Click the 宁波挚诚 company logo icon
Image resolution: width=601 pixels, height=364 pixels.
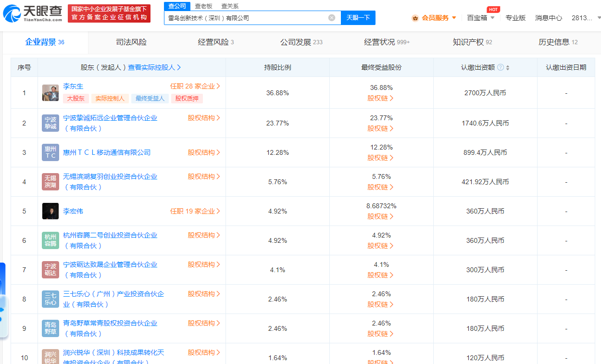click(x=50, y=123)
